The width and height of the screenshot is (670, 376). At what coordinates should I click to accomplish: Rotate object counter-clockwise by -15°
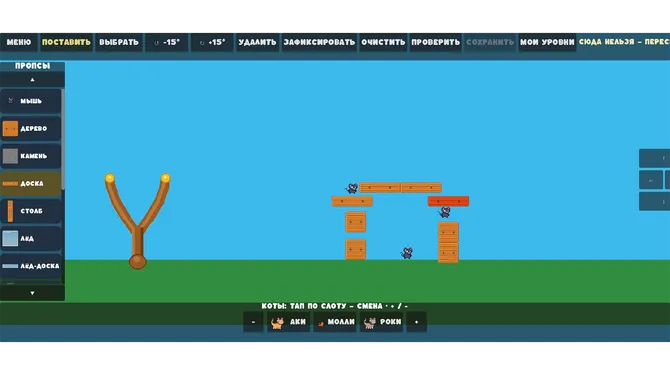click(167, 42)
